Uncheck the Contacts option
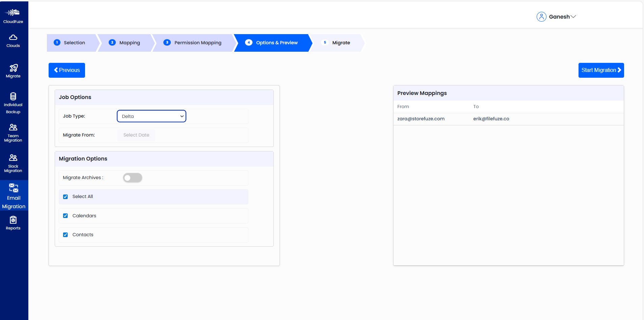This screenshot has height=320, width=644. click(65, 235)
